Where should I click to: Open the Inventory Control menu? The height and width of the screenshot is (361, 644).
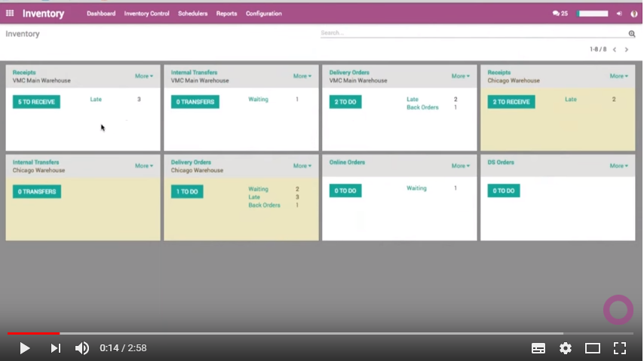[x=146, y=14]
